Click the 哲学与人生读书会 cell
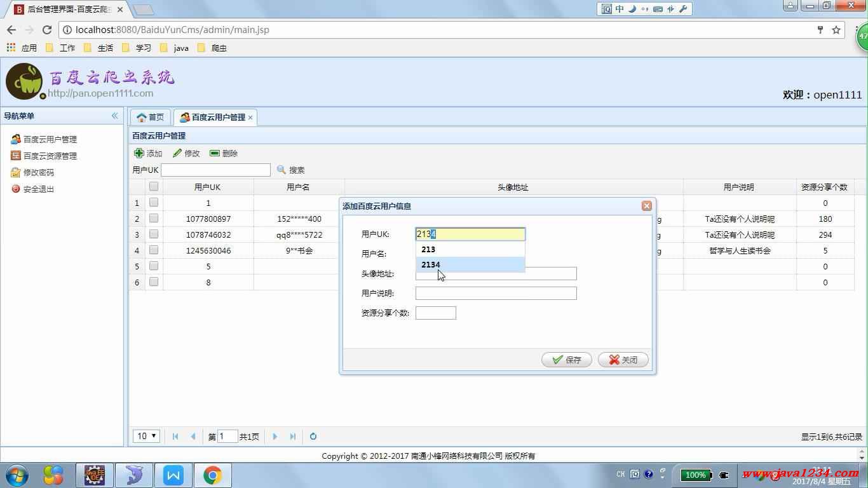The image size is (868, 488). click(740, 250)
